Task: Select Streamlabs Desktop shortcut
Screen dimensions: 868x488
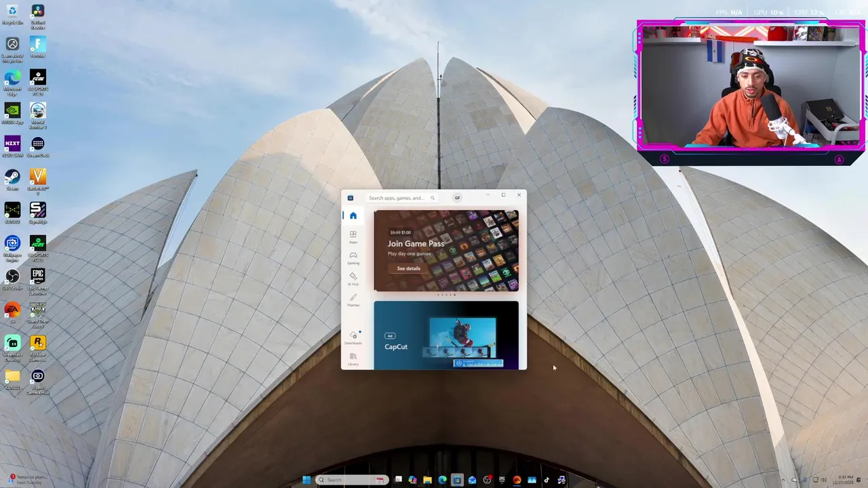Action: 12,348
